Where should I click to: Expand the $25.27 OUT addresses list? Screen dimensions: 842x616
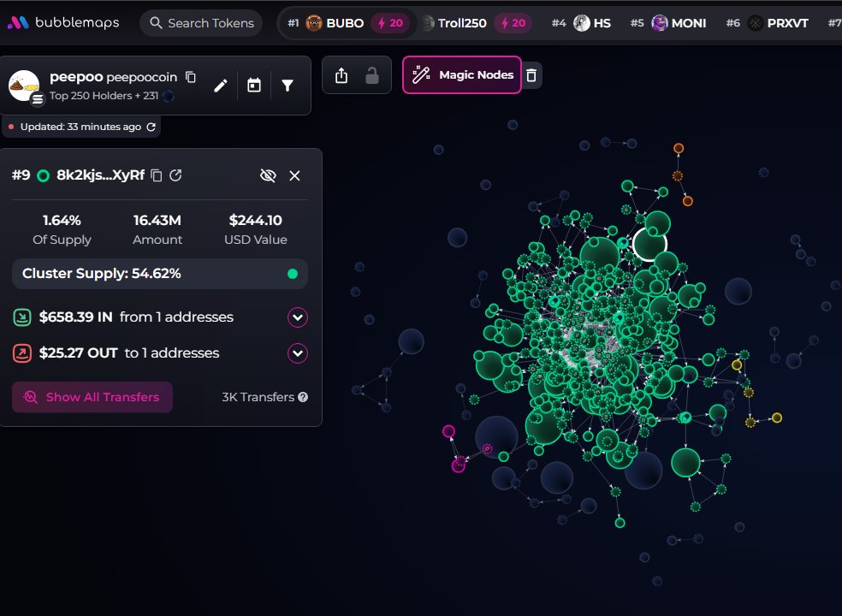[x=298, y=353]
